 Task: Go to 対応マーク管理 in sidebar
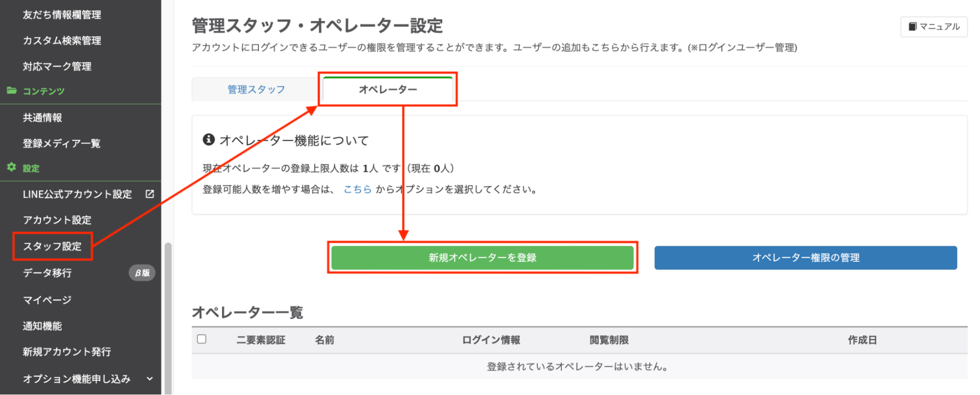point(57,67)
